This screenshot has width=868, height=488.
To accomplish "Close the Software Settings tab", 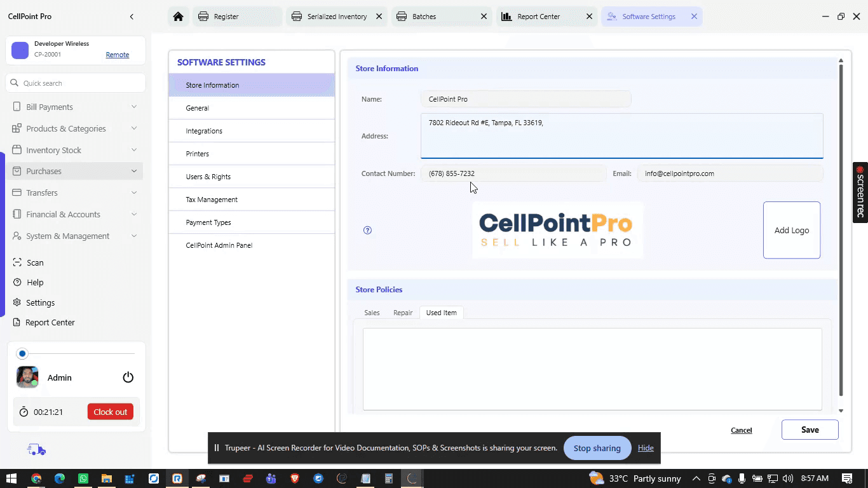I will point(694,17).
